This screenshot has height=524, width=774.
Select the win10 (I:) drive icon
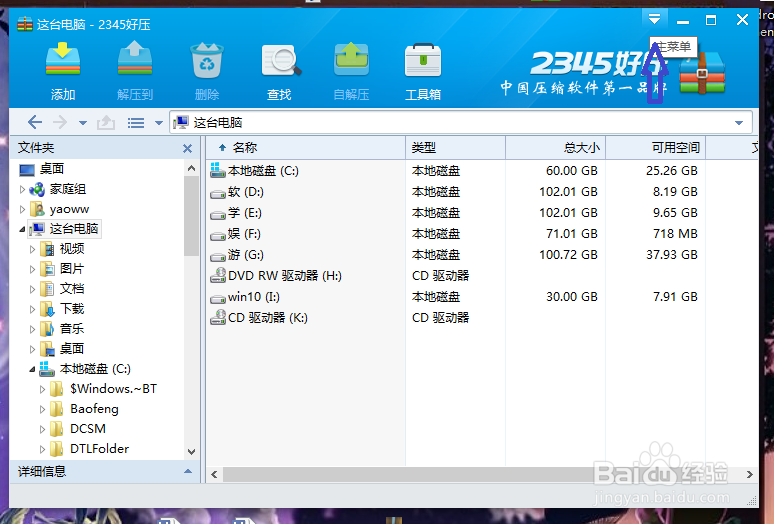pos(218,299)
